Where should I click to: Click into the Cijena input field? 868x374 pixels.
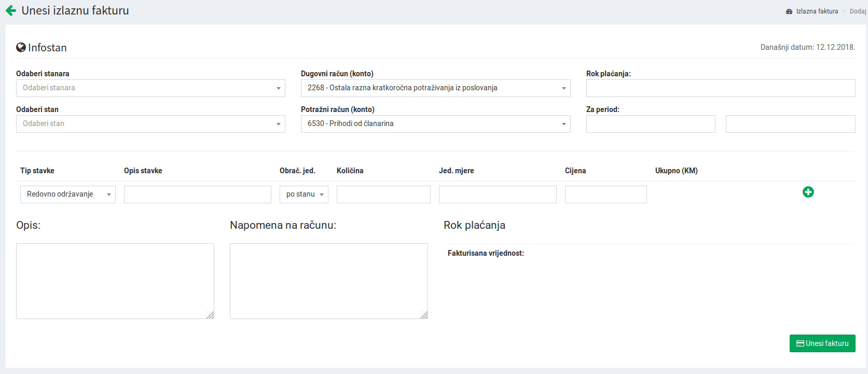605,195
